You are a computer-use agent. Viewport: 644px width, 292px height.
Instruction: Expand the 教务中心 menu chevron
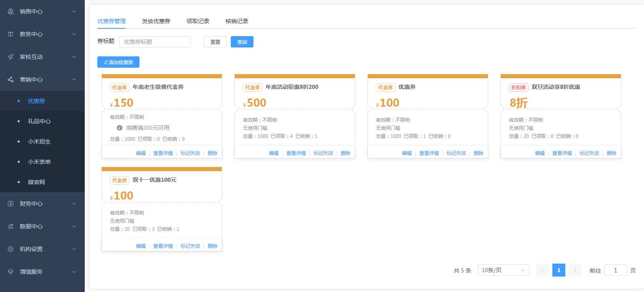click(x=74, y=34)
